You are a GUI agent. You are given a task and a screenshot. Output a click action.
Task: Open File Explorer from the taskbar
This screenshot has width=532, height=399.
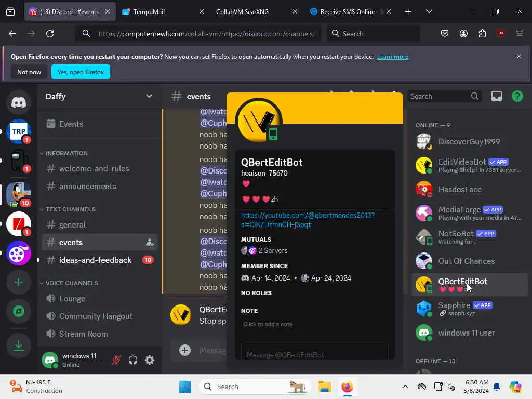pyautogui.click(x=324, y=387)
